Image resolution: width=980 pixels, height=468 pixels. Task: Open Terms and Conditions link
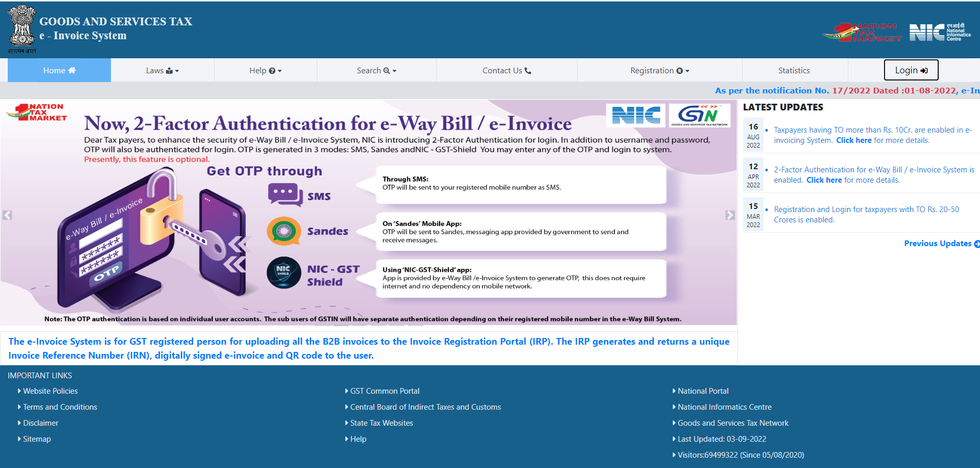[x=60, y=407]
